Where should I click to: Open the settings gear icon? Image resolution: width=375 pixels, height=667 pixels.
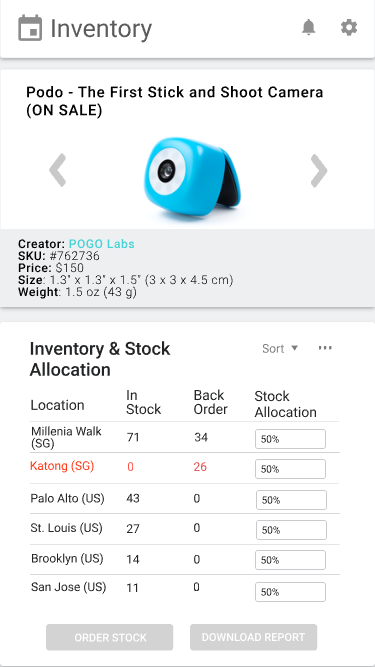point(349,28)
